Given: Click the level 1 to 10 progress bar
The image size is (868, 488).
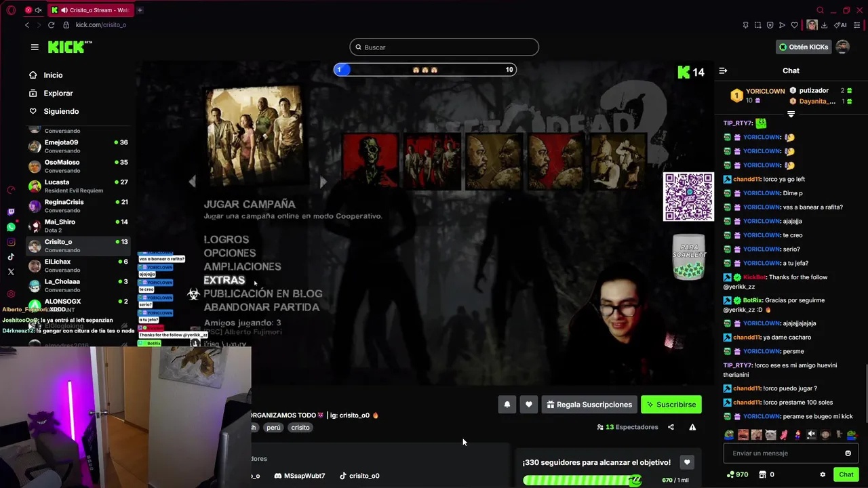Looking at the screenshot, I should 425,70.
